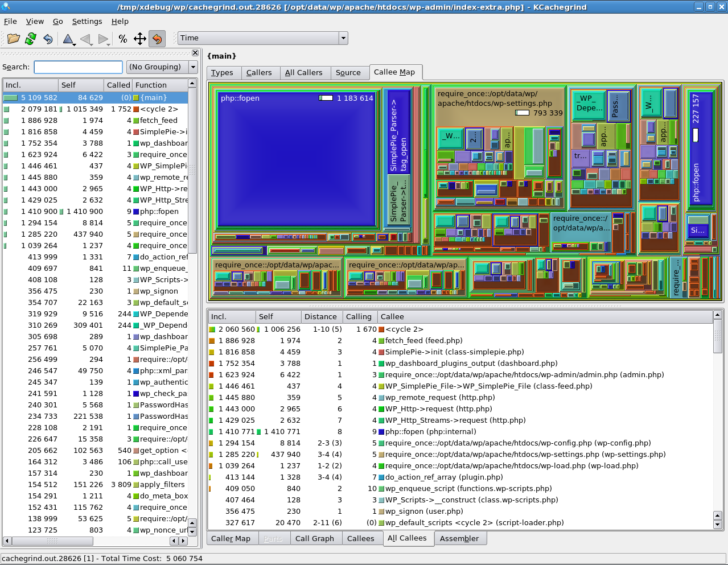Select wp_remote_request (http.php) callee row
The height and width of the screenshot is (565, 728).
[x=460, y=397]
